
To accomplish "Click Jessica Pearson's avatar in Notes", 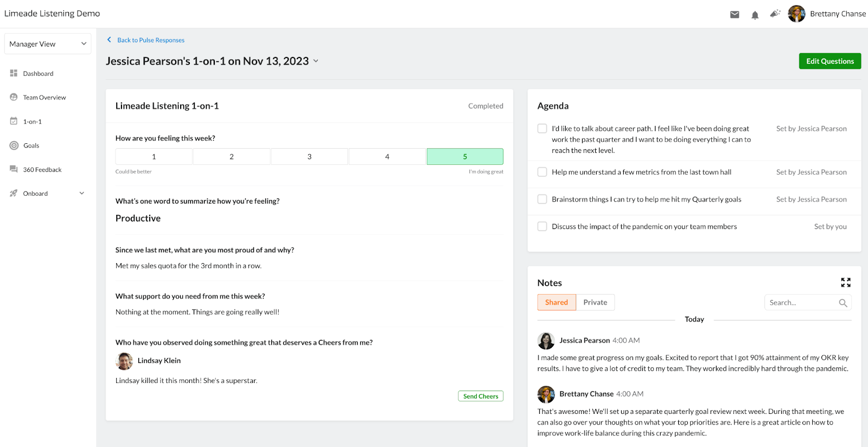I will pyautogui.click(x=546, y=341).
